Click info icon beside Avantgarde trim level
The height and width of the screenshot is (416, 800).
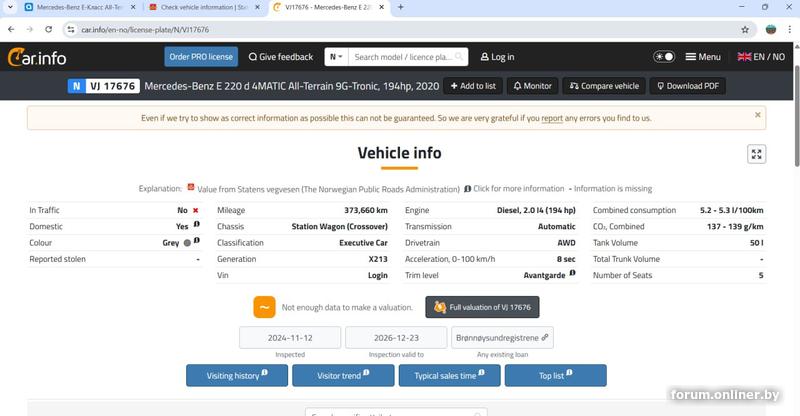pos(572,273)
